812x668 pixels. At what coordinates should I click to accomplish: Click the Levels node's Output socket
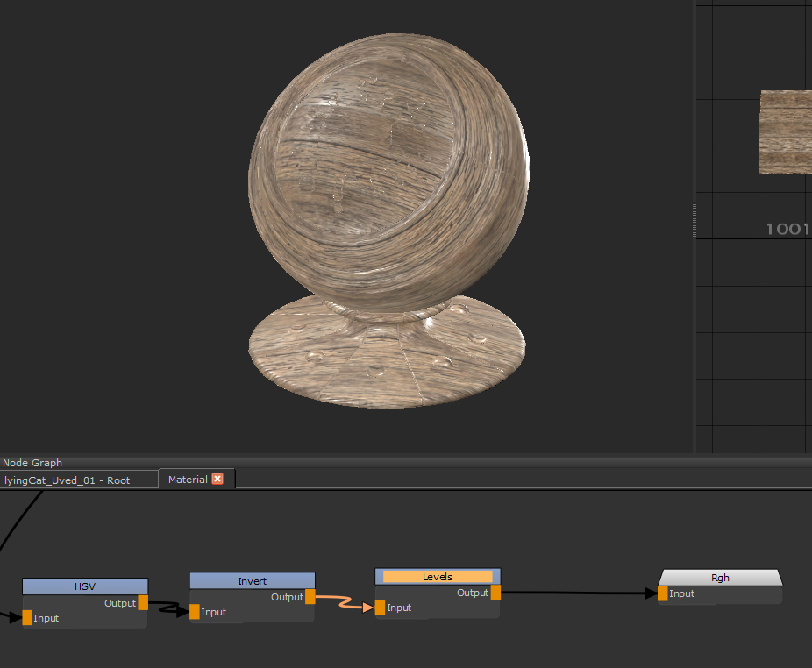pos(495,593)
